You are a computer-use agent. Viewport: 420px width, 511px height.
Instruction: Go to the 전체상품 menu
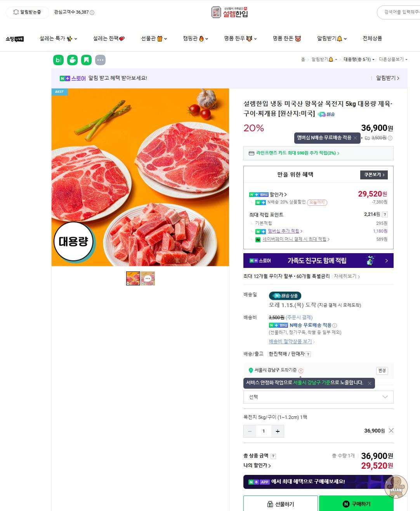pyautogui.click(x=372, y=38)
